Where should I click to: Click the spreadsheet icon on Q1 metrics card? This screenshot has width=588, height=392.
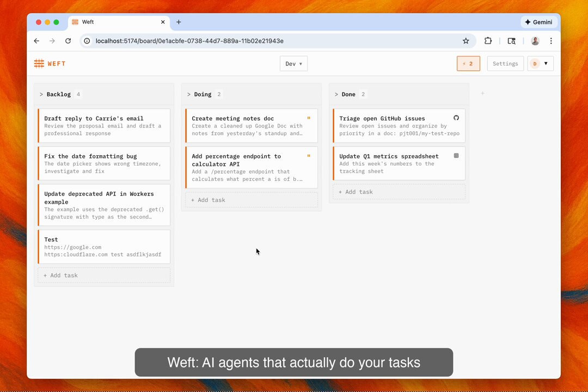456,156
